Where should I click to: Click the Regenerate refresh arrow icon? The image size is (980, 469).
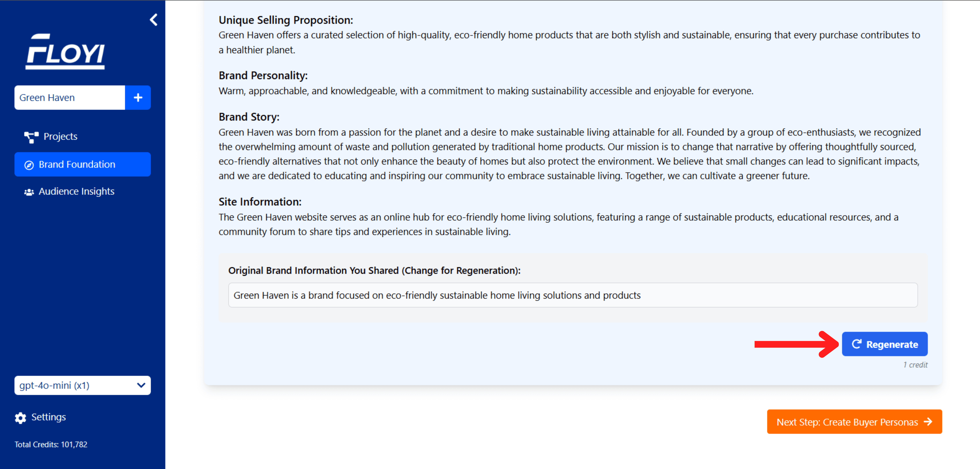(856, 344)
